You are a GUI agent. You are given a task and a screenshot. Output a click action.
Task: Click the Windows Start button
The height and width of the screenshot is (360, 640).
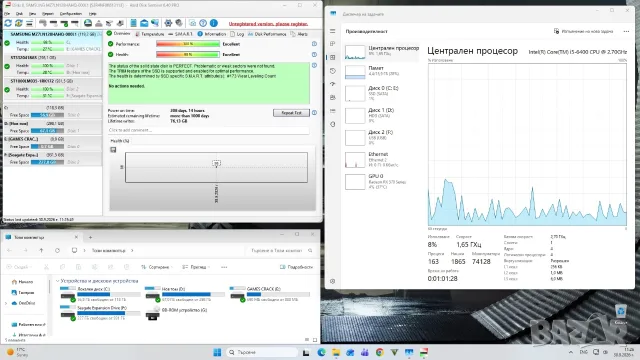(217, 352)
